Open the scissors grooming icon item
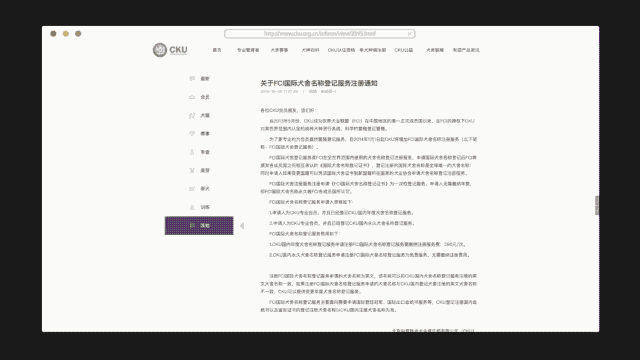Image resolution: width=640 pixels, height=360 pixels. tap(192, 170)
